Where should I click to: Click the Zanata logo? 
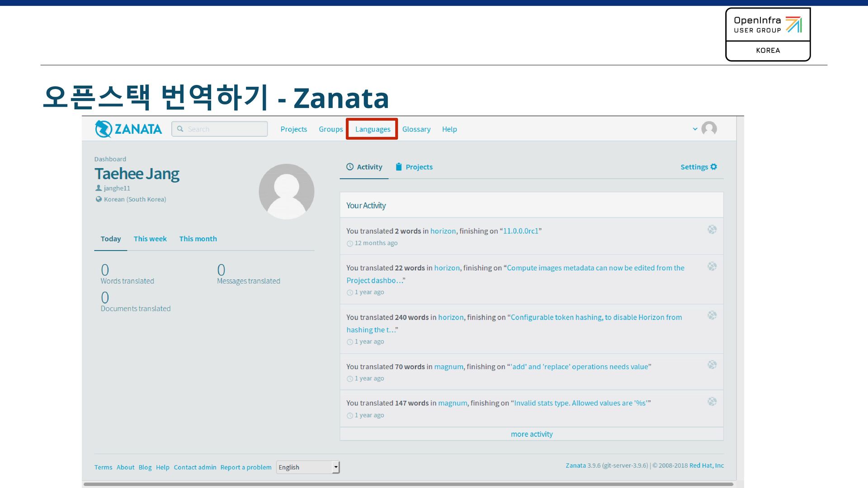coord(128,129)
